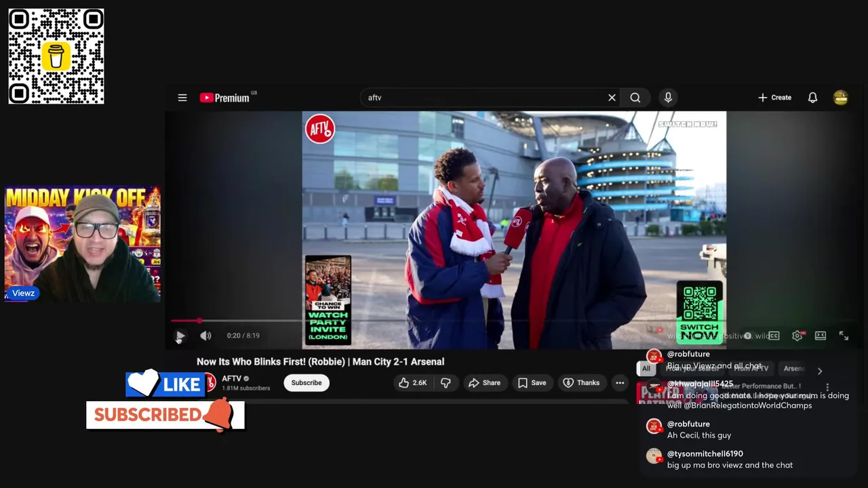Click the Watch Party Invite card in the video

point(328,299)
